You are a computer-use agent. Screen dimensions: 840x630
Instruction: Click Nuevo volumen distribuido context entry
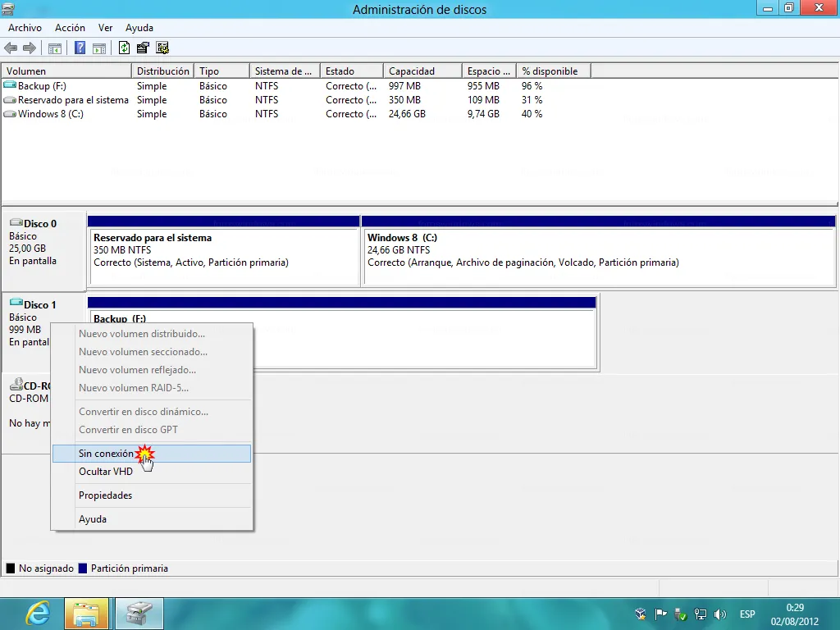[x=152, y=334]
